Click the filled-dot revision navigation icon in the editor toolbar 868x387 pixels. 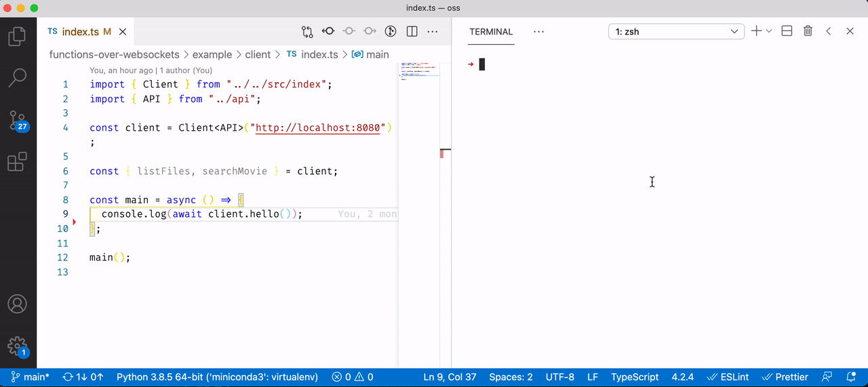coord(328,31)
